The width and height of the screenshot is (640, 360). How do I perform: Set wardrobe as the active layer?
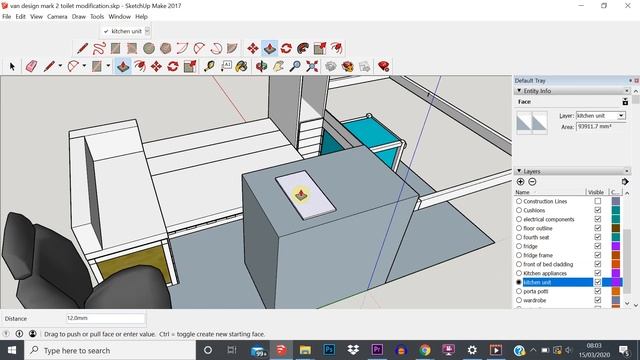click(x=519, y=300)
